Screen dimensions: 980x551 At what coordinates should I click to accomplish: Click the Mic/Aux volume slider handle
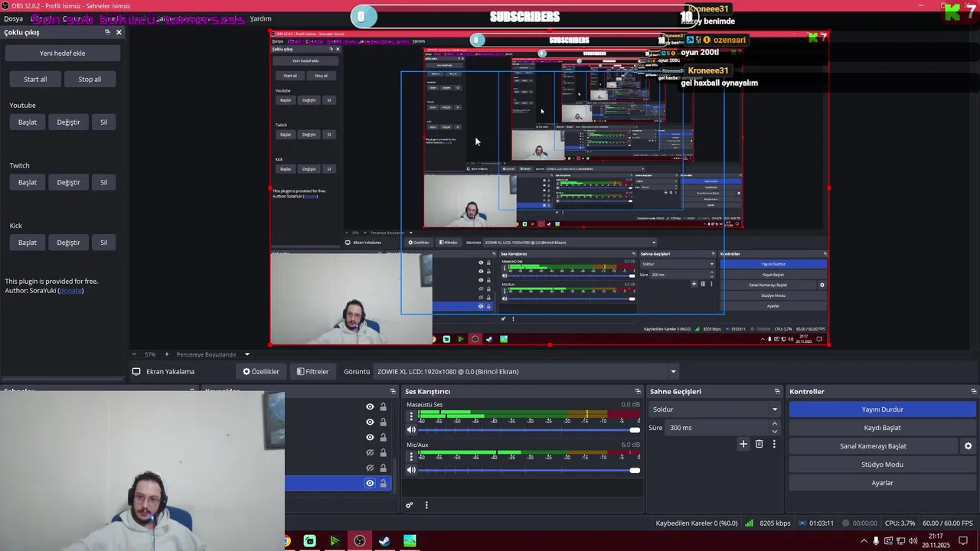point(635,470)
